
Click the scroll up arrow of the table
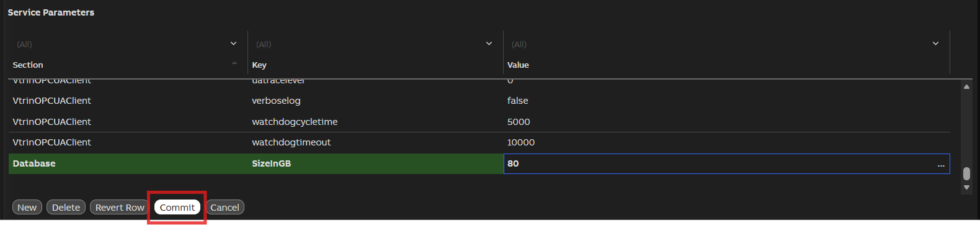(x=966, y=87)
